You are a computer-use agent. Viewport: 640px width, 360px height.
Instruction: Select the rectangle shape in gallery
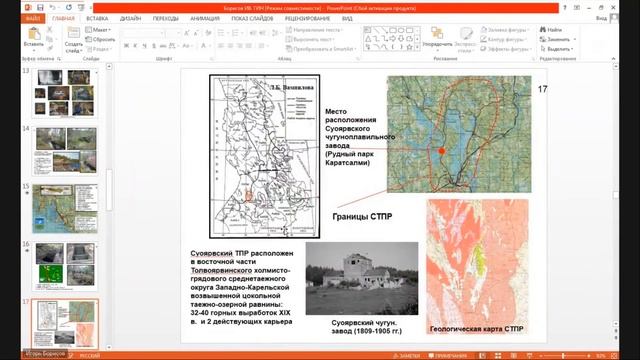[393, 30]
